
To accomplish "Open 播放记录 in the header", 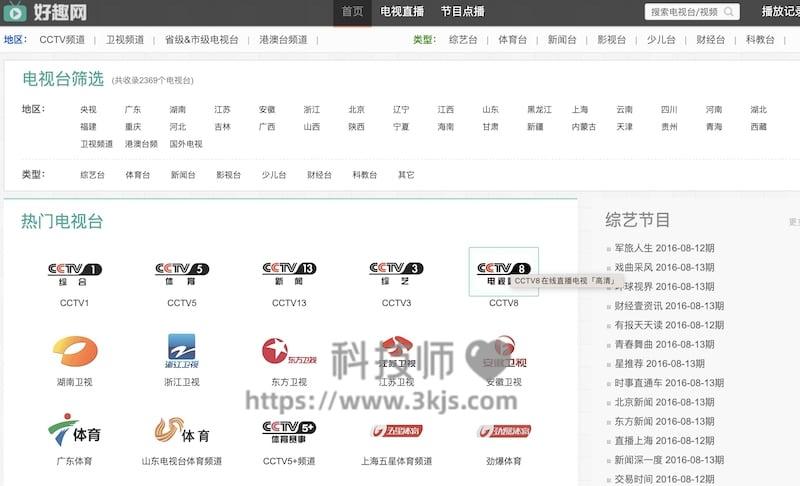I will coord(781,12).
